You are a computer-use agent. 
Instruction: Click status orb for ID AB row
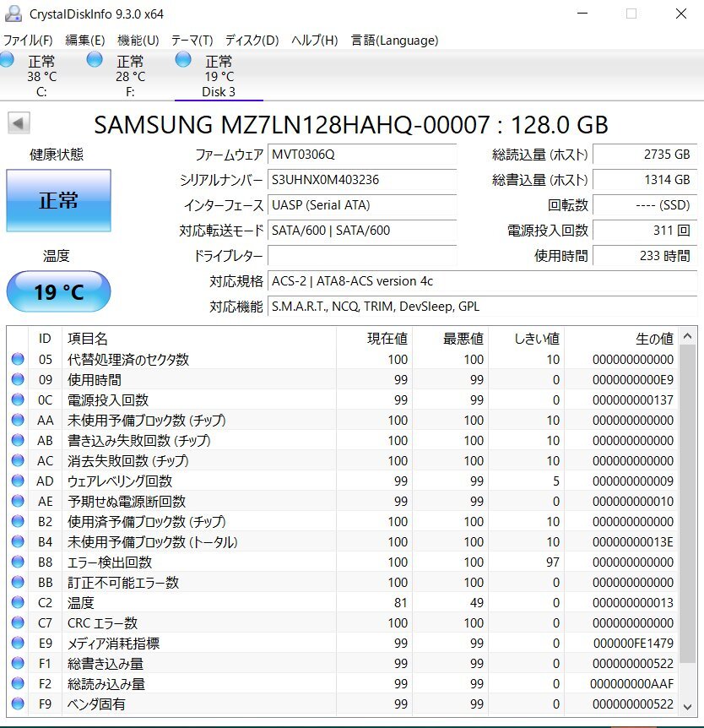click(x=18, y=440)
